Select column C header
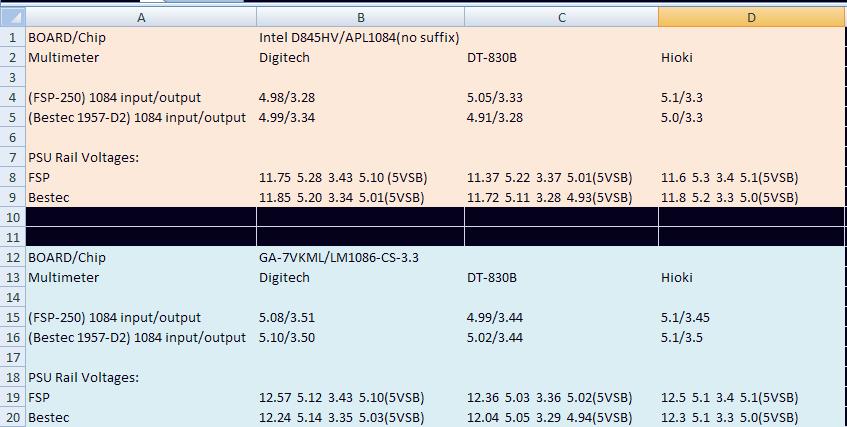This screenshot has height=427, width=847. (561, 17)
